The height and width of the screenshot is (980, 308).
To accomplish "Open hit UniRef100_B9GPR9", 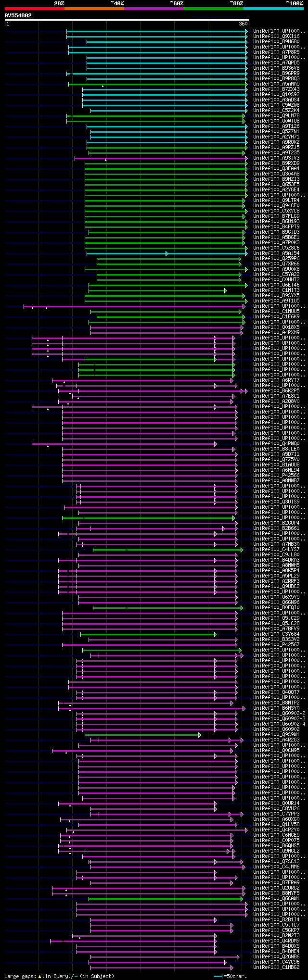I will click(276, 73).
